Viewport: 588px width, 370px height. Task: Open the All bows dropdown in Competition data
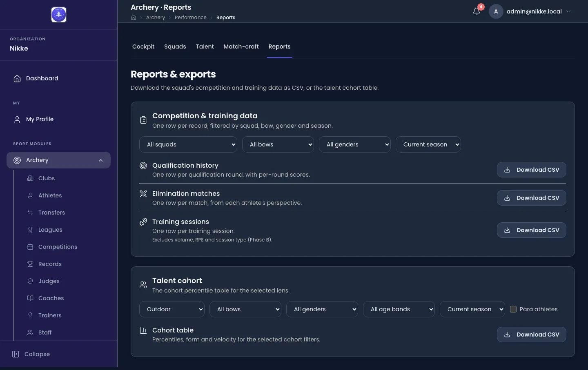[278, 144]
